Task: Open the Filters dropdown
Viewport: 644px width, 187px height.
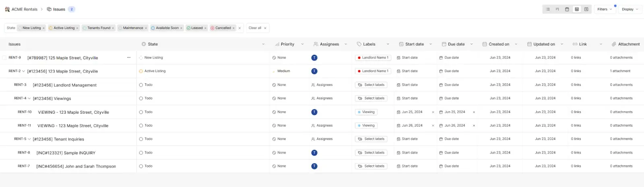Action: (605, 9)
